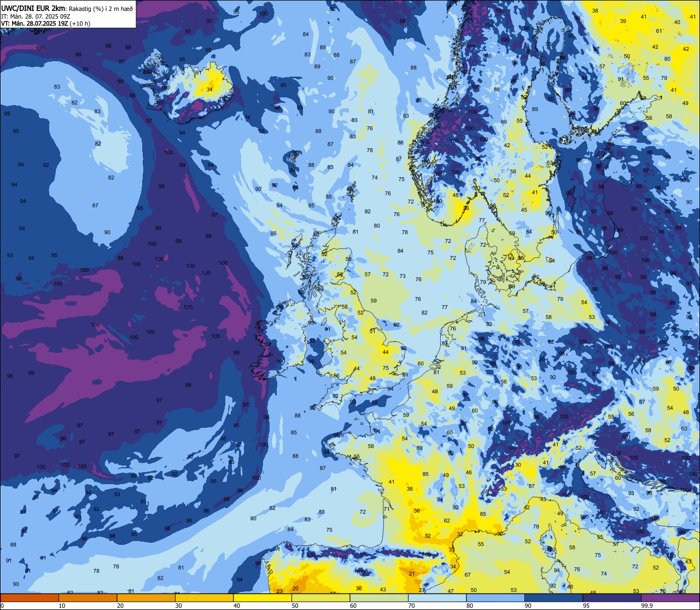Click the 60–70 pale green legend swatch
700x610 pixels.
[x=379, y=597]
